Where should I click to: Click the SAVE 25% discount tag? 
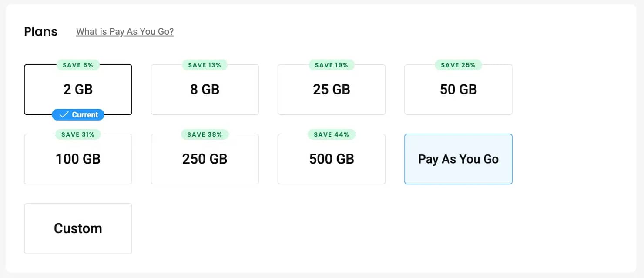pos(458,65)
